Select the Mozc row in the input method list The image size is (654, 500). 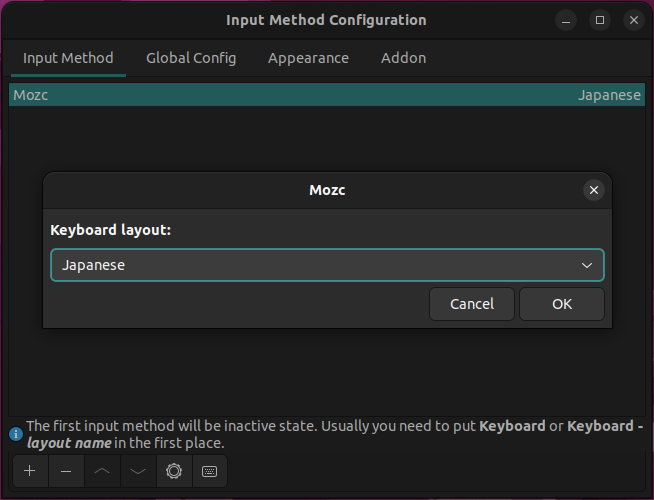tap(327, 95)
